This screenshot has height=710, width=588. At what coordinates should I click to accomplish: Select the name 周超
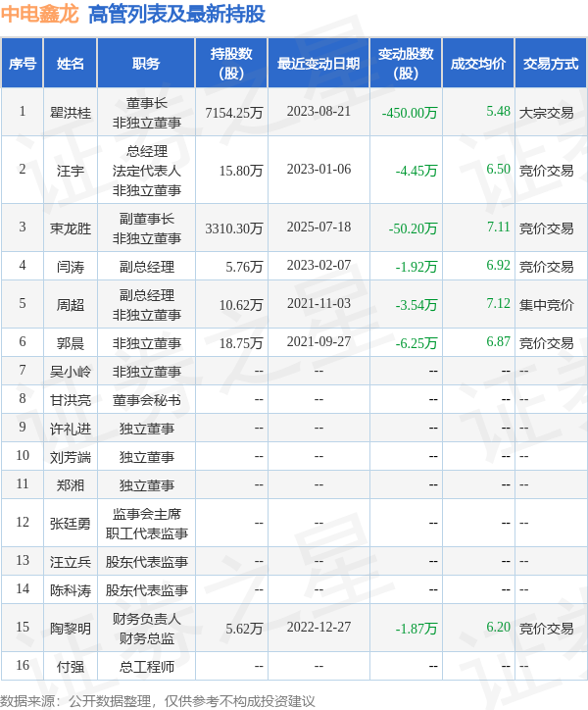(x=71, y=305)
